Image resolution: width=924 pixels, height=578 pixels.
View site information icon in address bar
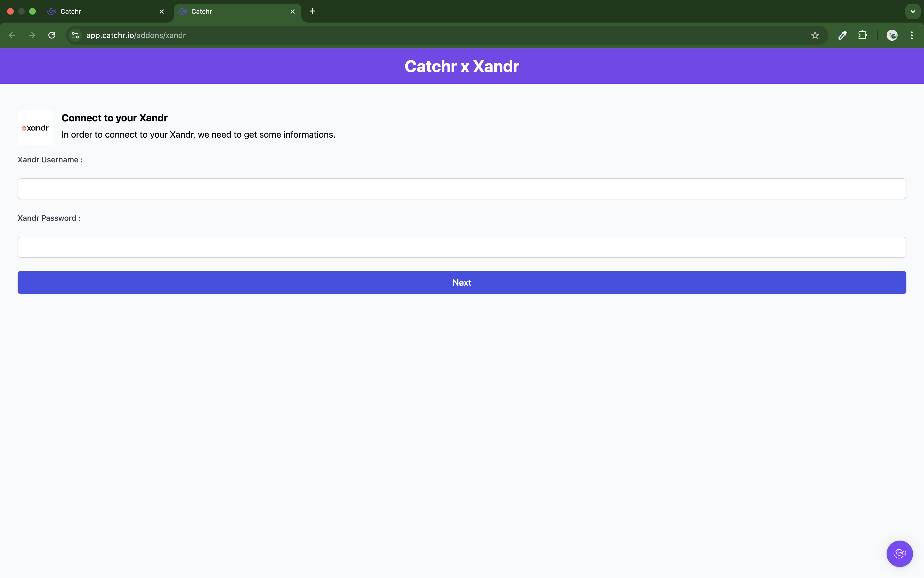76,35
